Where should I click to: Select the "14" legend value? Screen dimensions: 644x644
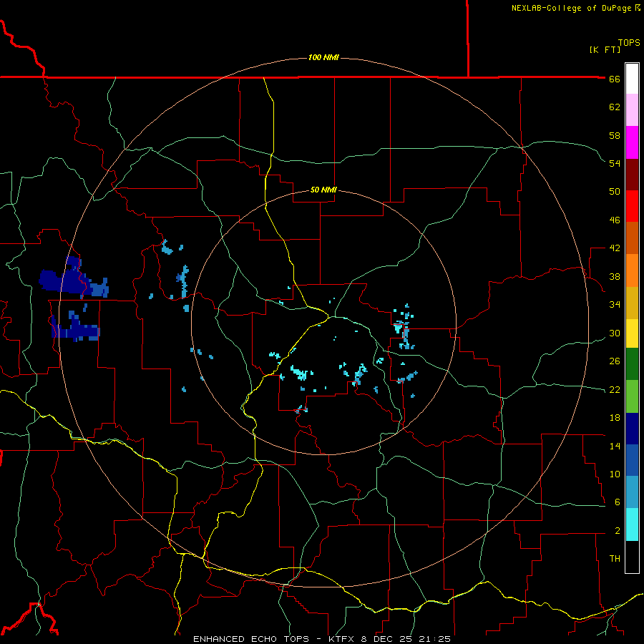(615, 446)
